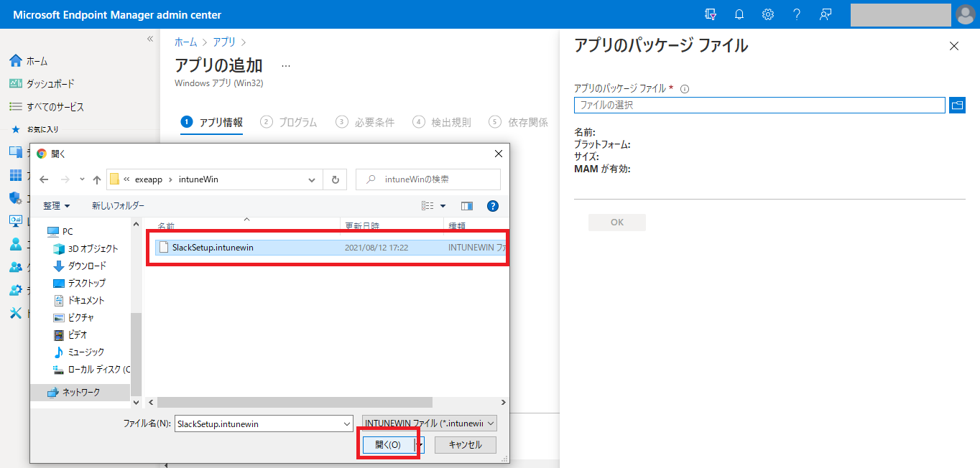Select ダウンロード in the tree

click(88, 266)
